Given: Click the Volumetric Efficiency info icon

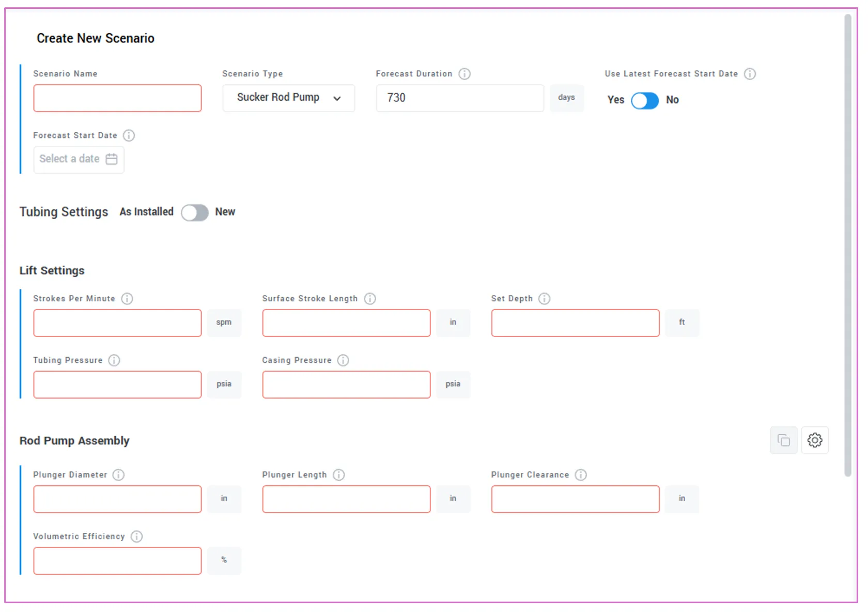Looking at the screenshot, I should pyautogui.click(x=137, y=537).
